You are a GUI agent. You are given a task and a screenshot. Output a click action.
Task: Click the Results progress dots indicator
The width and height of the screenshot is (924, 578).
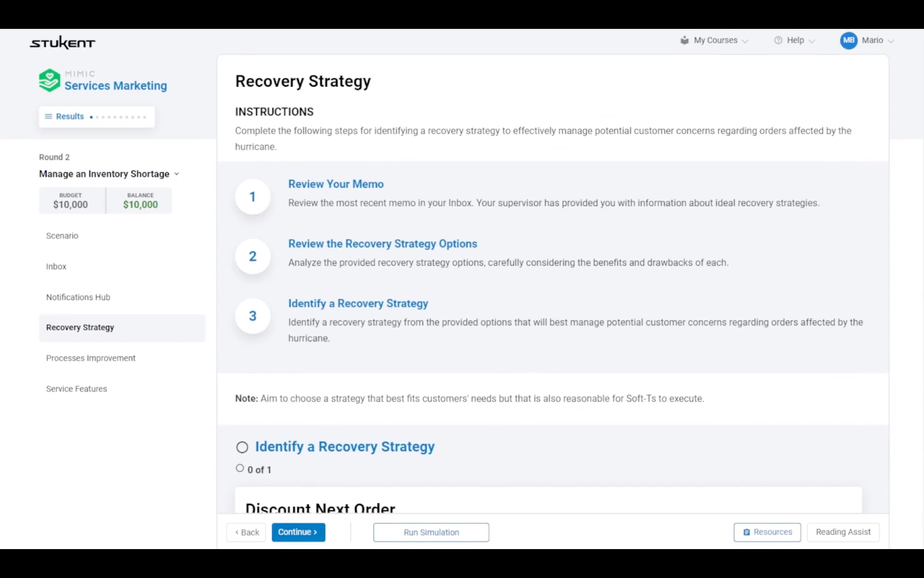coord(118,117)
